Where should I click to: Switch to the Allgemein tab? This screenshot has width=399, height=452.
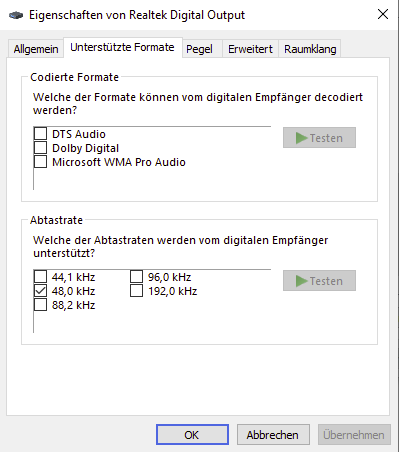[x=36, y=49]
